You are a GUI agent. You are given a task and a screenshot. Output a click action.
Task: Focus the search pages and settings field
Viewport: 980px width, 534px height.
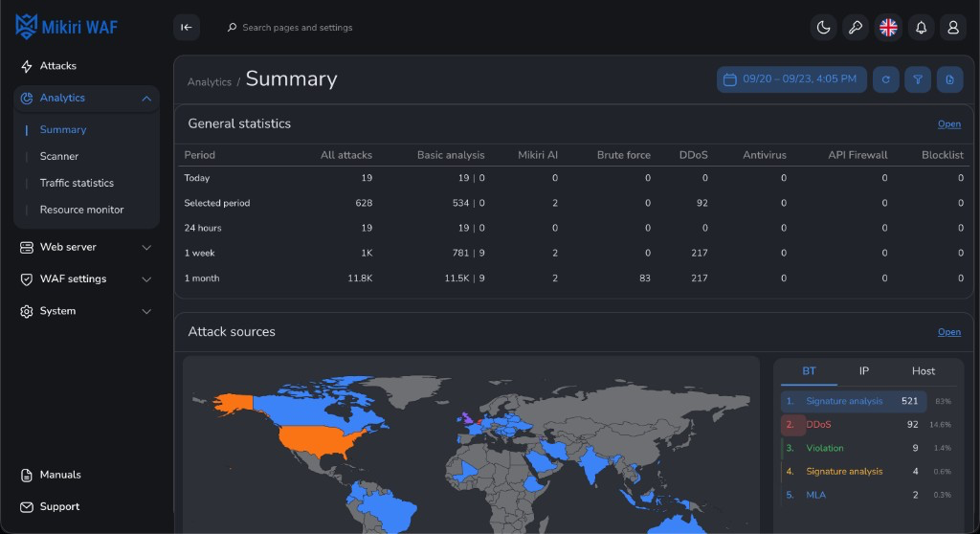(x=298, y=28)
